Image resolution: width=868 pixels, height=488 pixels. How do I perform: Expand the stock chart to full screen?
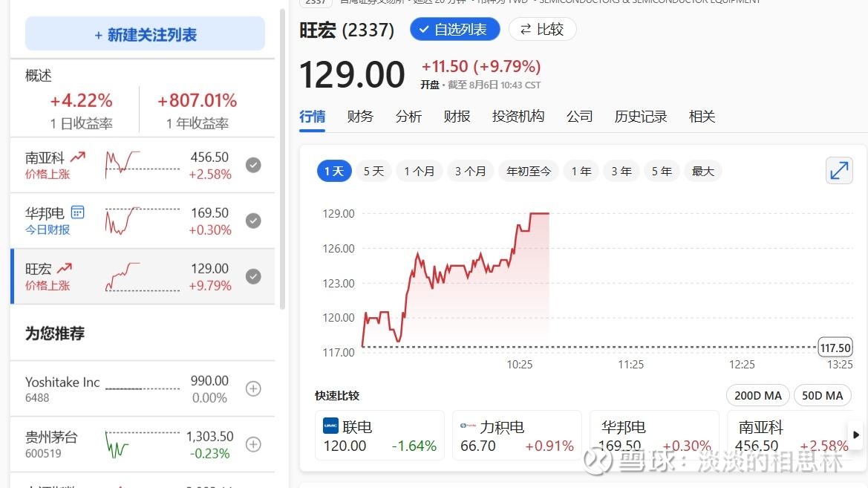tap(838, 171)
